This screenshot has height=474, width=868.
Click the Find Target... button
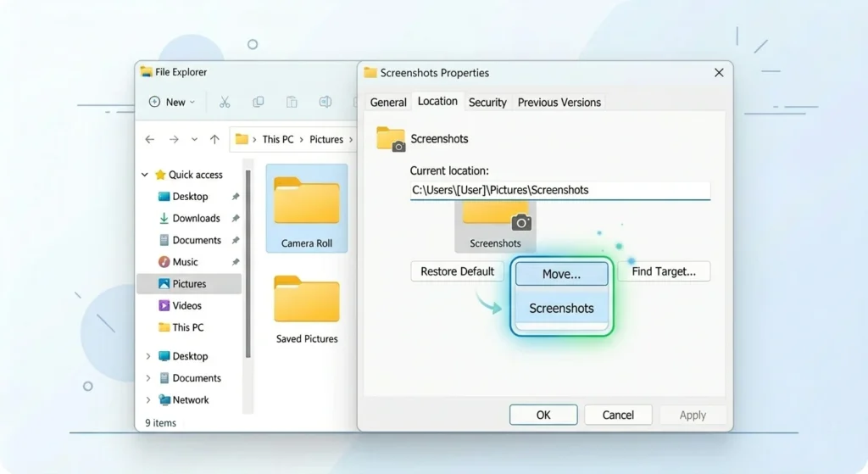coord(664,271)
